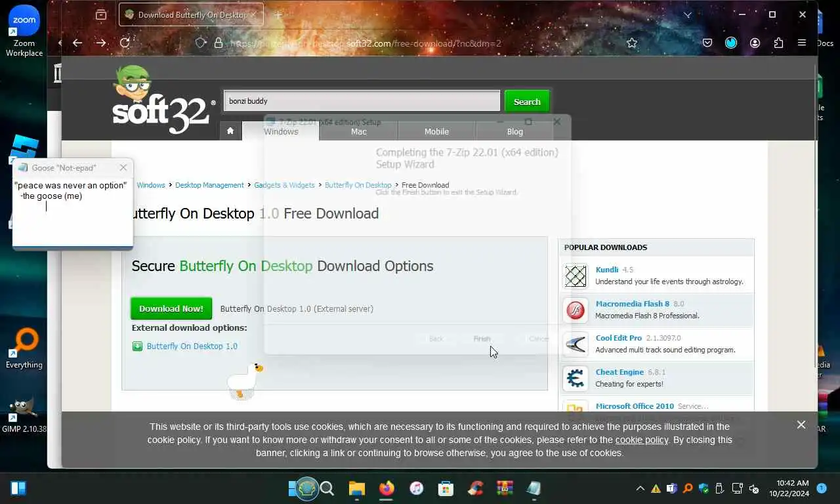Show hidden system tray icons
This screenshot has height=504, width=840.
(x=640, y=489)
